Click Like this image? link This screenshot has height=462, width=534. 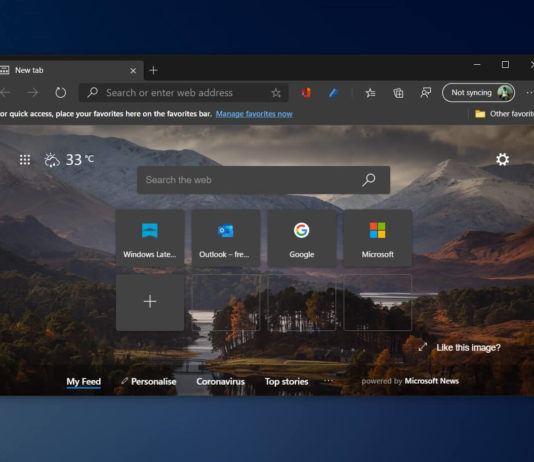pyautogui.click(x=468, y=348)
